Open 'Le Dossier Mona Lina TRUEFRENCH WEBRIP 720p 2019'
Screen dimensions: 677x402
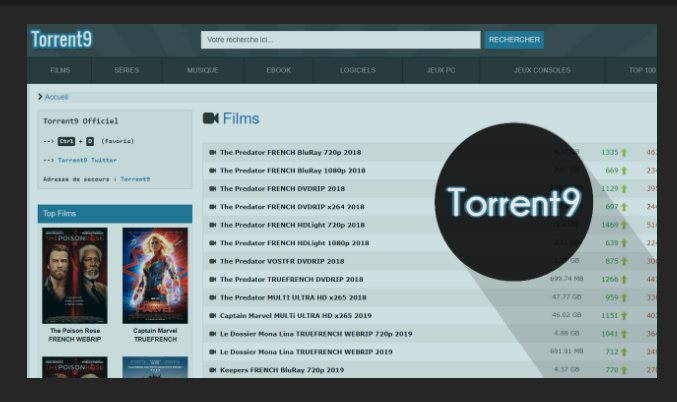click(316, 334)
